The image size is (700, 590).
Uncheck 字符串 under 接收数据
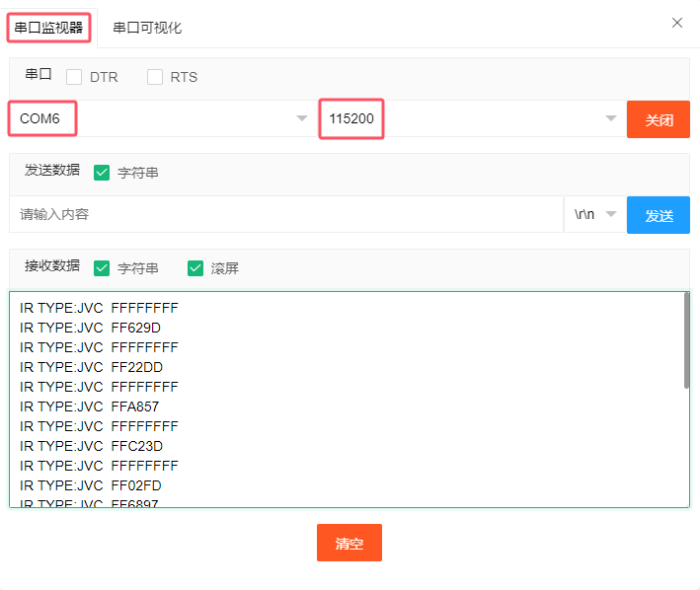tap(102, 268)
